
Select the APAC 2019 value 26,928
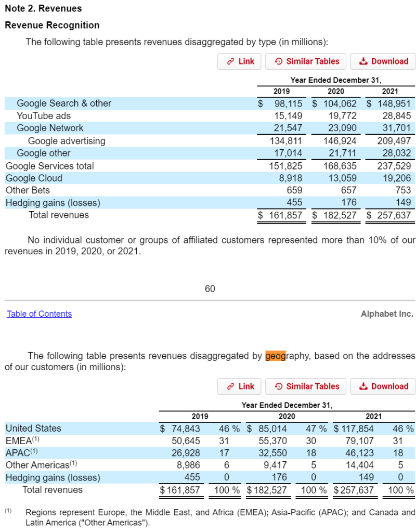[x=186, y=453]
